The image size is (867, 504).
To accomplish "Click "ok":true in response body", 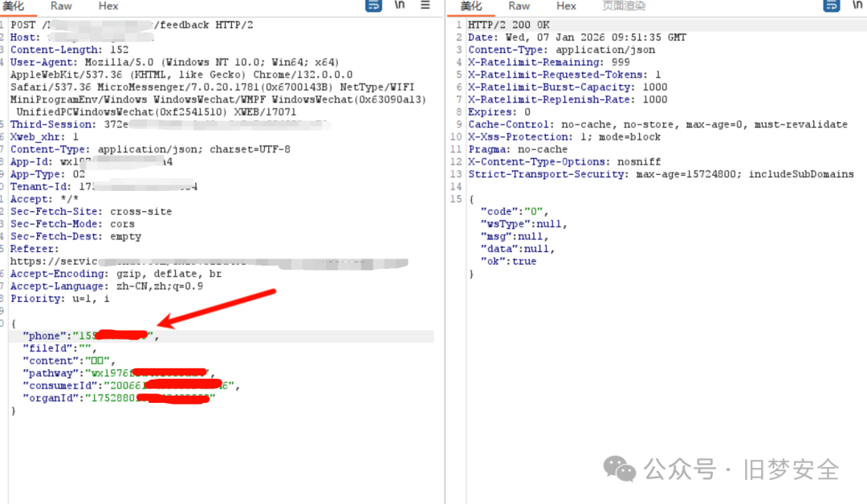I will (509, 262).
